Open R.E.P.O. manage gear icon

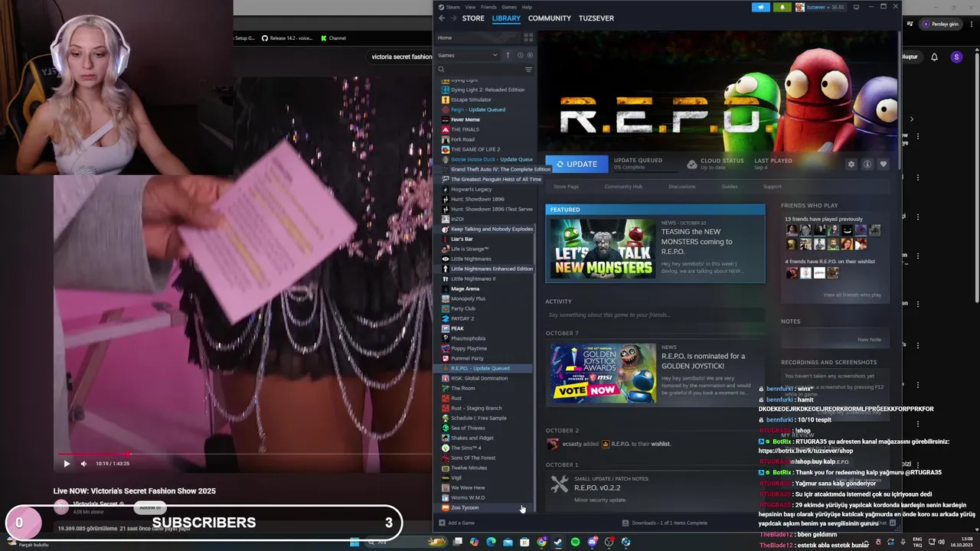point(851,165)
